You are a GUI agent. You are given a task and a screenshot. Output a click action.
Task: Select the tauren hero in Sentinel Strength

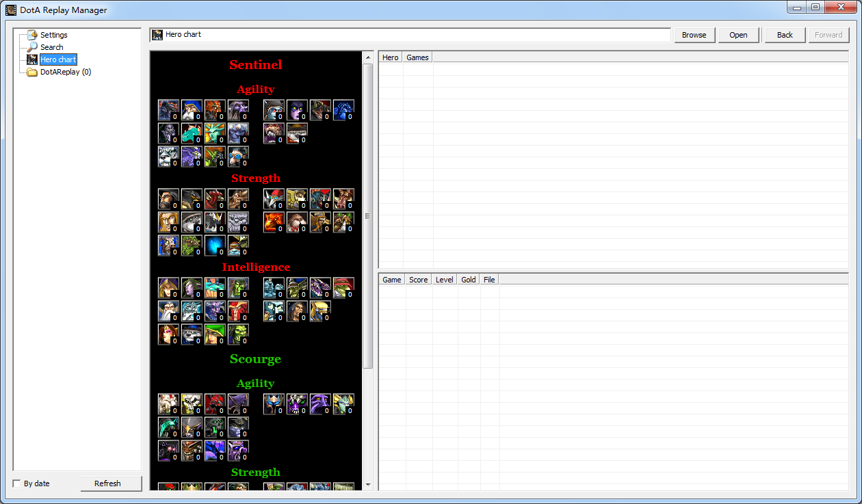239,200
